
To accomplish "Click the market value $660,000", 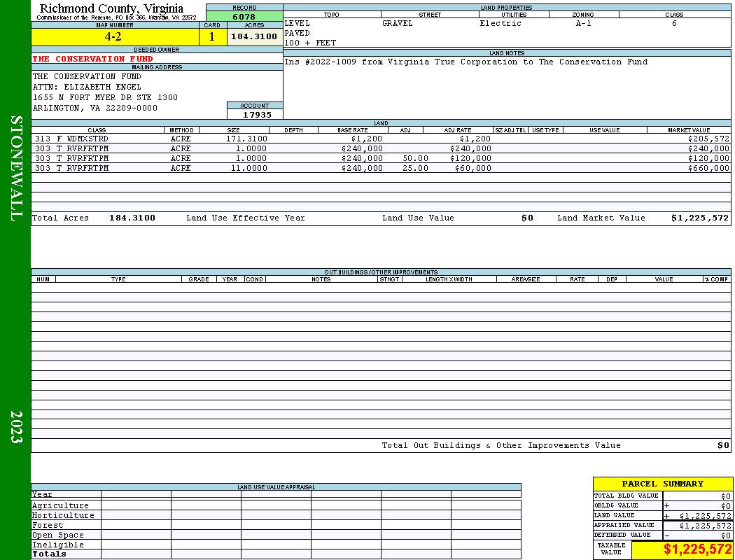I will 708,168.
